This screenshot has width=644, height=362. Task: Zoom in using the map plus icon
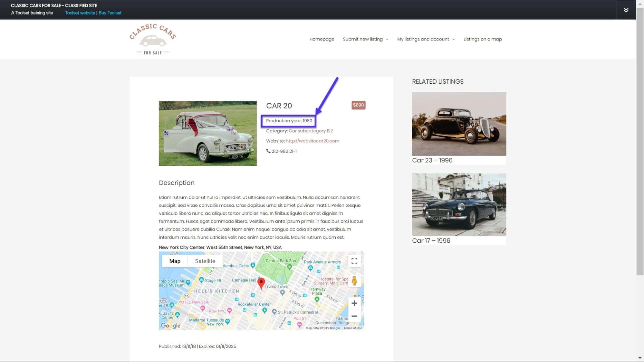(x=354, y=303)
